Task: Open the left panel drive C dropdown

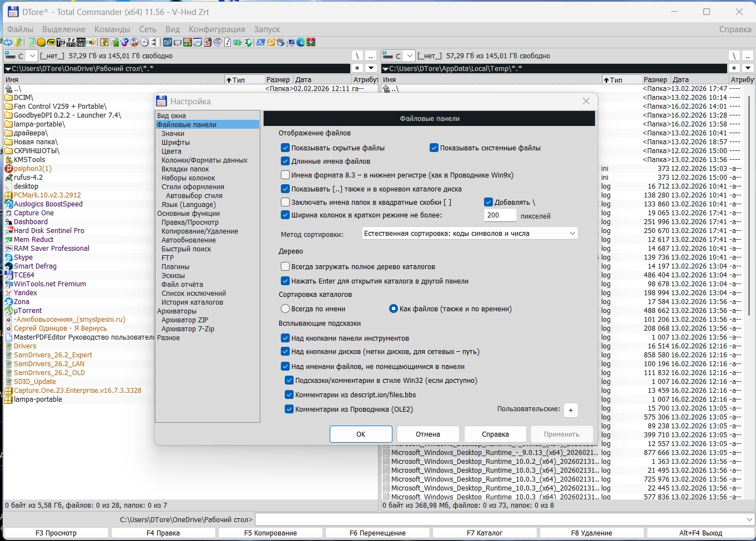Action: click(x=32, y=56)
